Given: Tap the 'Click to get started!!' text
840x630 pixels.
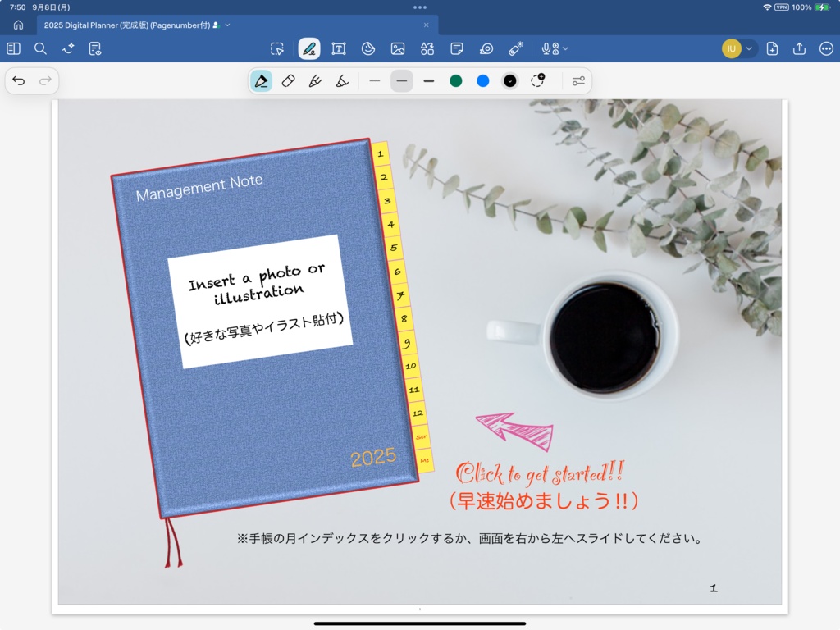Looking at the screenshot, I should point(540,473).
